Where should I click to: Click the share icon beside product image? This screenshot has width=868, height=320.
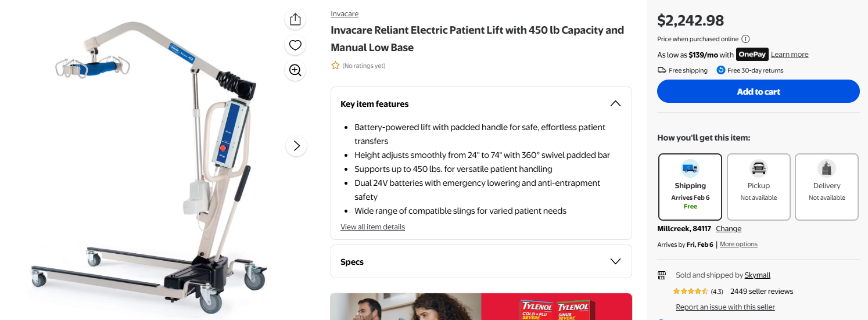tap(295, 19)
